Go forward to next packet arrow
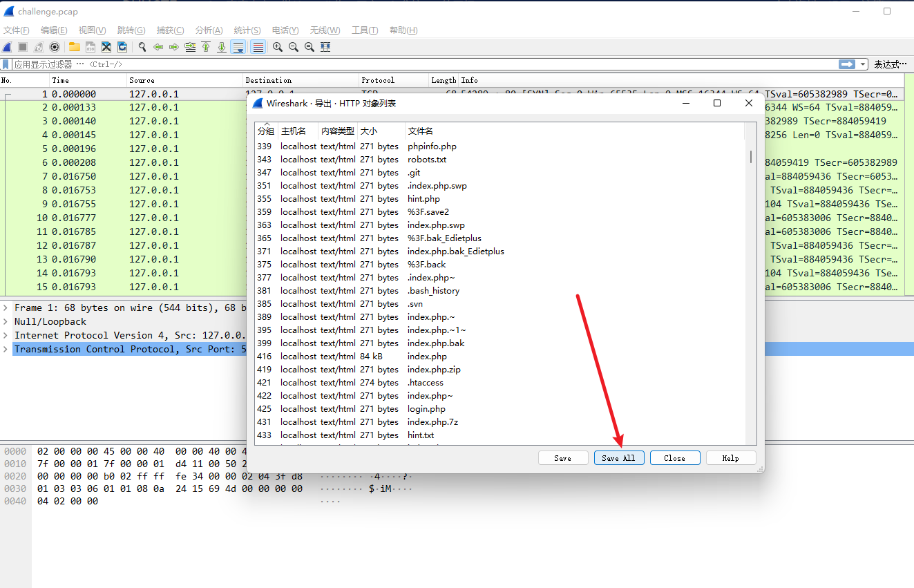914x588 pixels. (174, 47)
